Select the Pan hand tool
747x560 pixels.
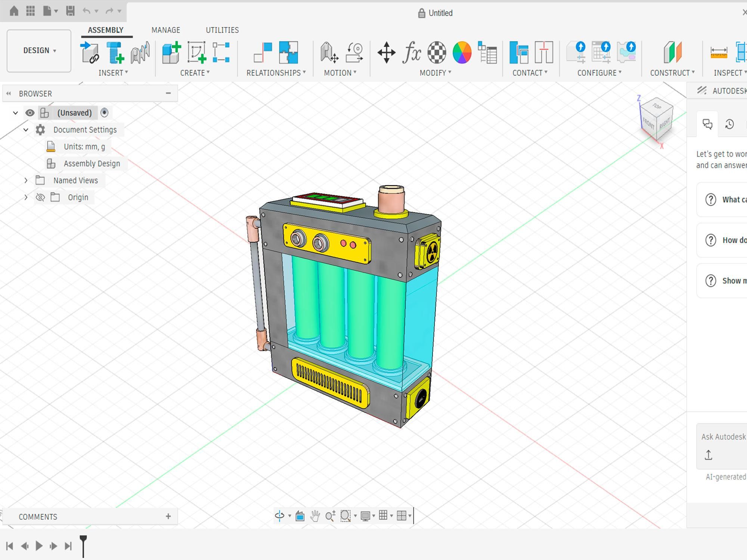[x=315, y=516]
